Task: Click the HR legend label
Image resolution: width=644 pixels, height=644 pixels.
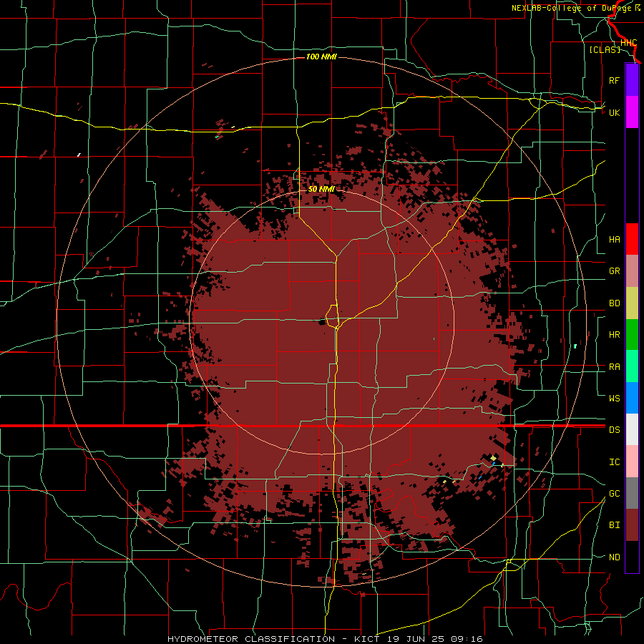Action: [x=614, y=335]
